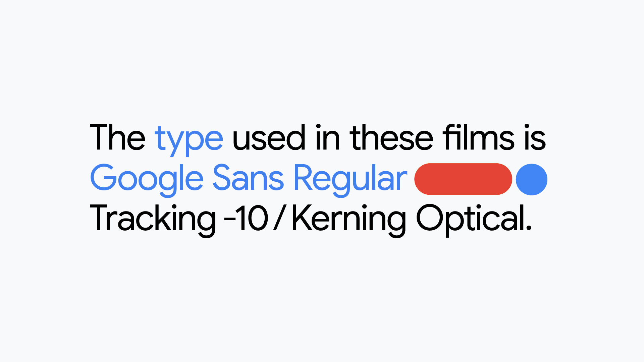Screen dimensions: 644x362
Task: Click the word "The" in the first line
Action: [x=117, y=137]
